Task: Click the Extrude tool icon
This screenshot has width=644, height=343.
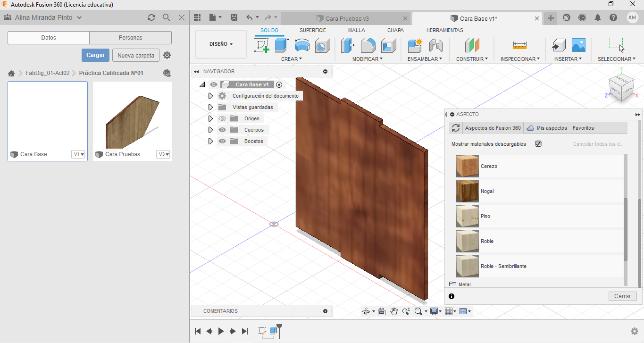Action: click(x=282, y=45)
